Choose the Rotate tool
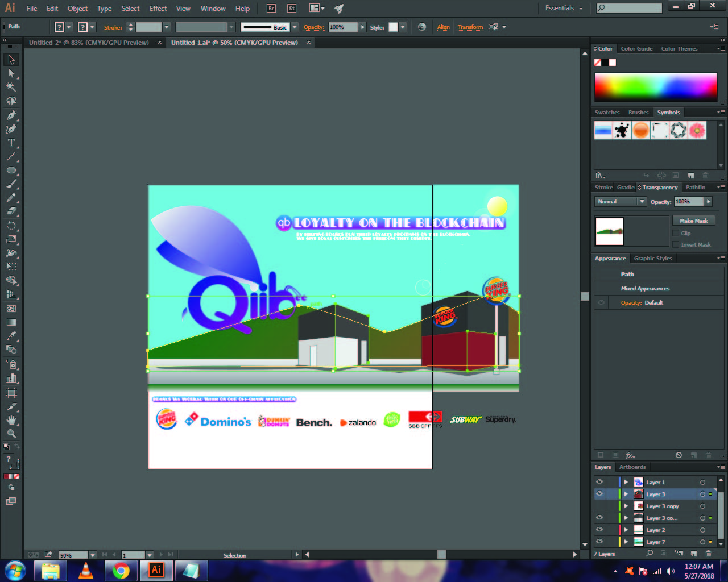 coord(11,226)
